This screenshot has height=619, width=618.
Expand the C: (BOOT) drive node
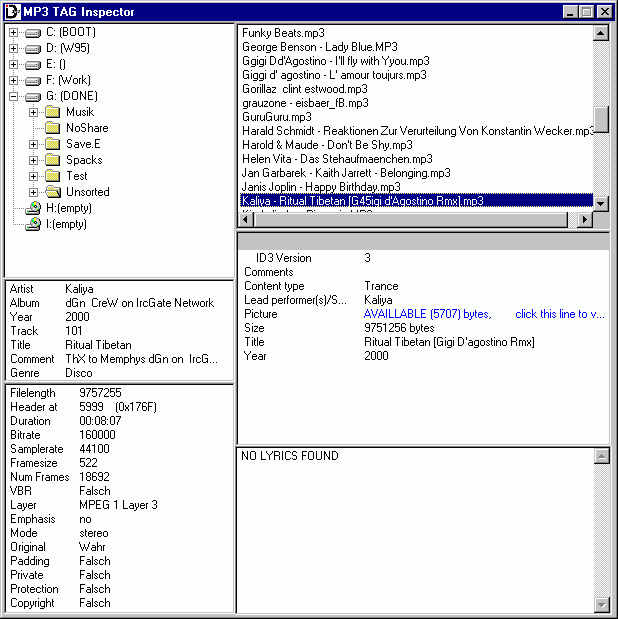click(13, 33)
